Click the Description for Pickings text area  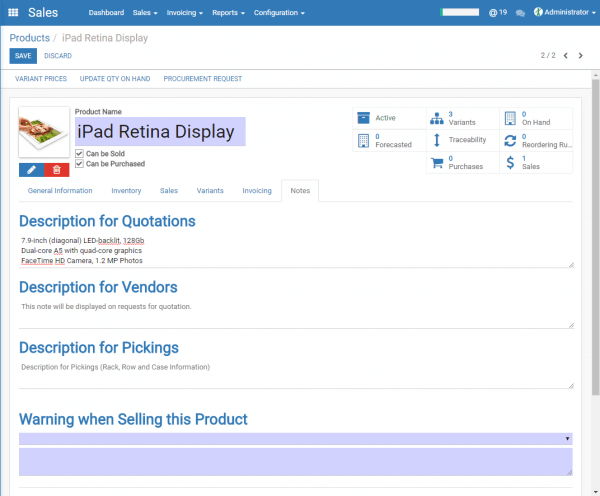click(x=296, y=375)
